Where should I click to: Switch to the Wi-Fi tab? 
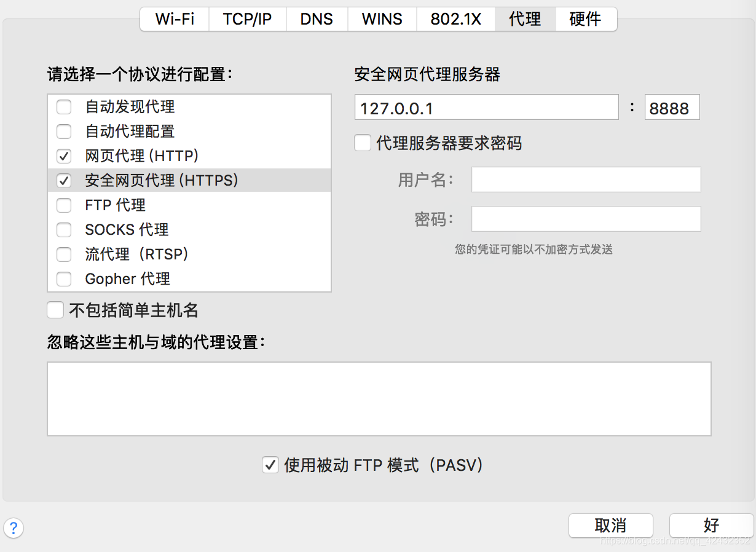(x=175, y=19)
